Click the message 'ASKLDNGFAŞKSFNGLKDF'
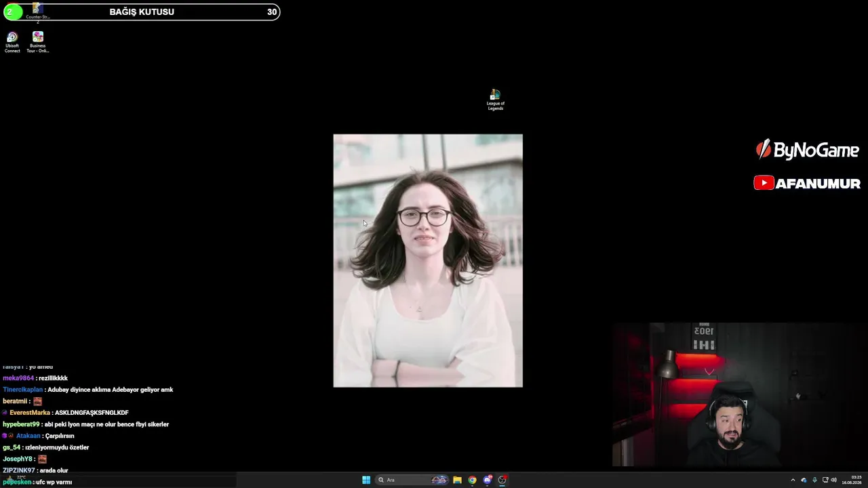This screenshot has height=488, width=868. click(92, 413)
